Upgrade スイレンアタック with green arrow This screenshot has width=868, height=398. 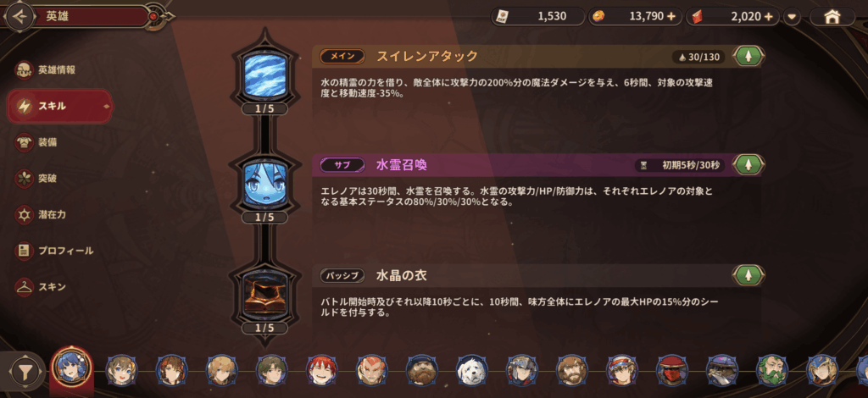(748, 57)
